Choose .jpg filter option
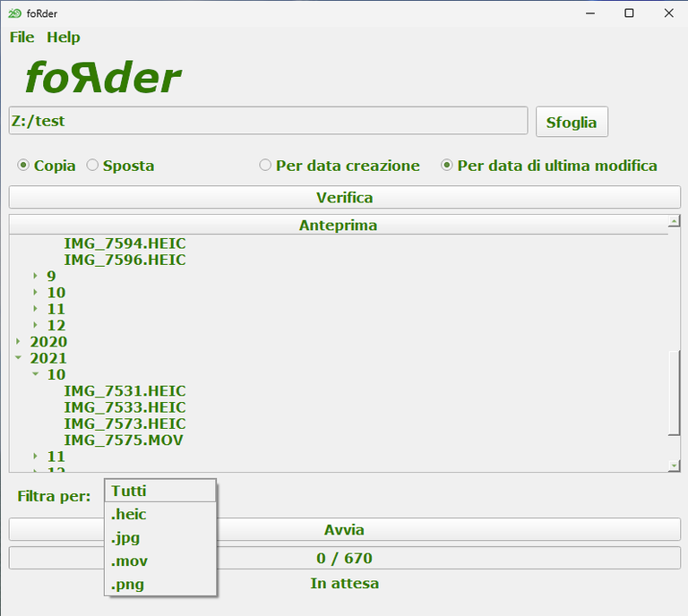Screen dimensions: 688x616 [160, 537]
